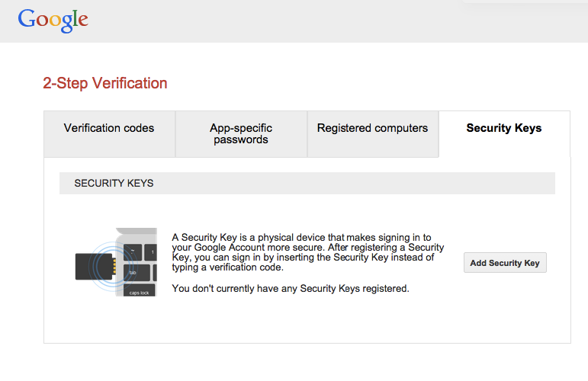Click the blank key right of tab key
588x381 pixels.
(155, 272)
